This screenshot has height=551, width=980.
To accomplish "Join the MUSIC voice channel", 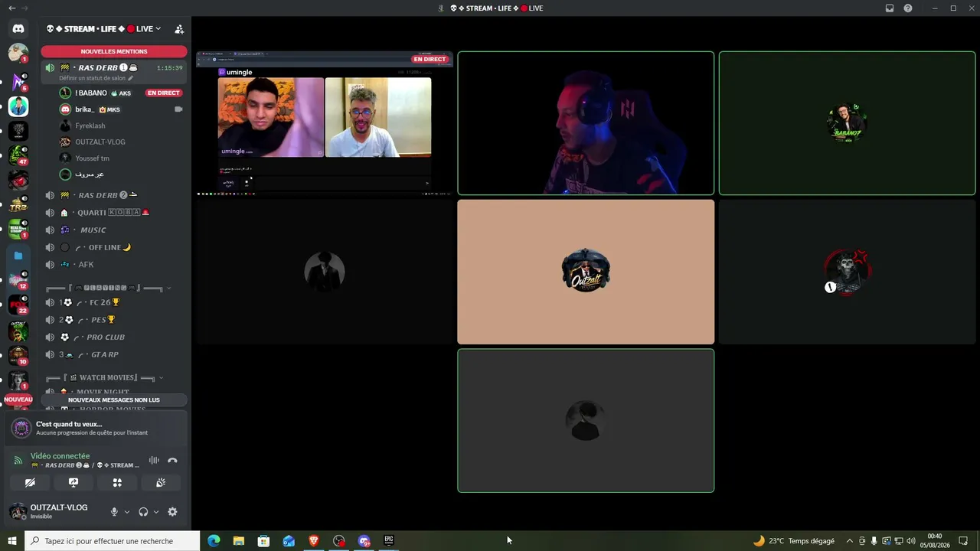I will 114,230.
